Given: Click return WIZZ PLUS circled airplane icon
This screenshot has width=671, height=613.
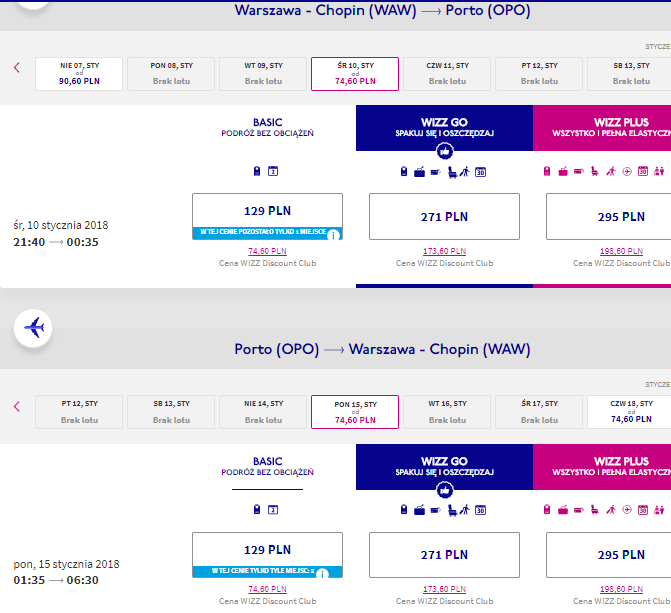Looking at the screenshot, I should tap(626, 509).
